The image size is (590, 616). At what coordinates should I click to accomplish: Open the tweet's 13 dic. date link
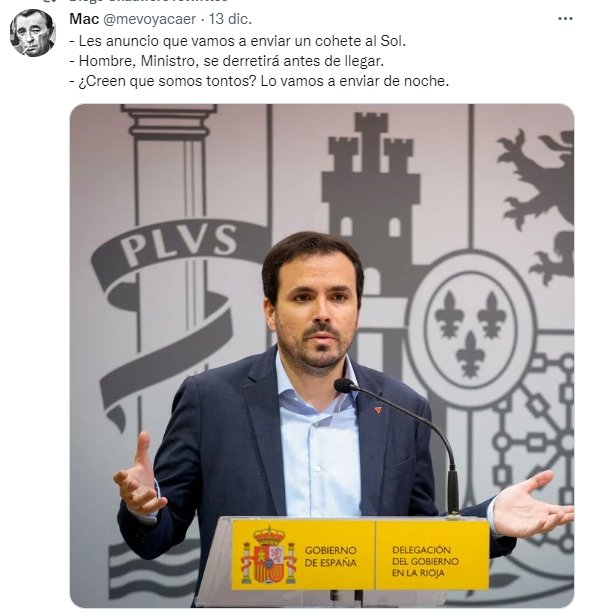(230, 19)
